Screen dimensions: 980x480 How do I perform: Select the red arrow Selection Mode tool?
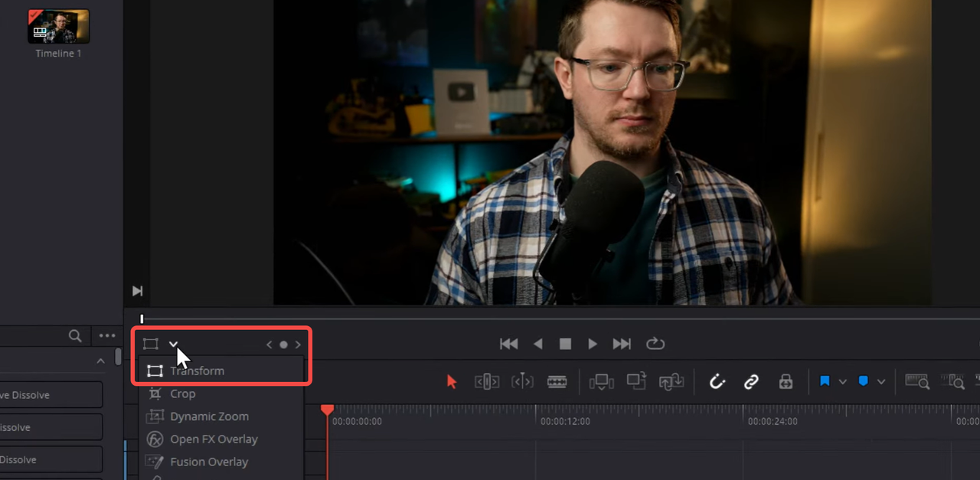452,381
